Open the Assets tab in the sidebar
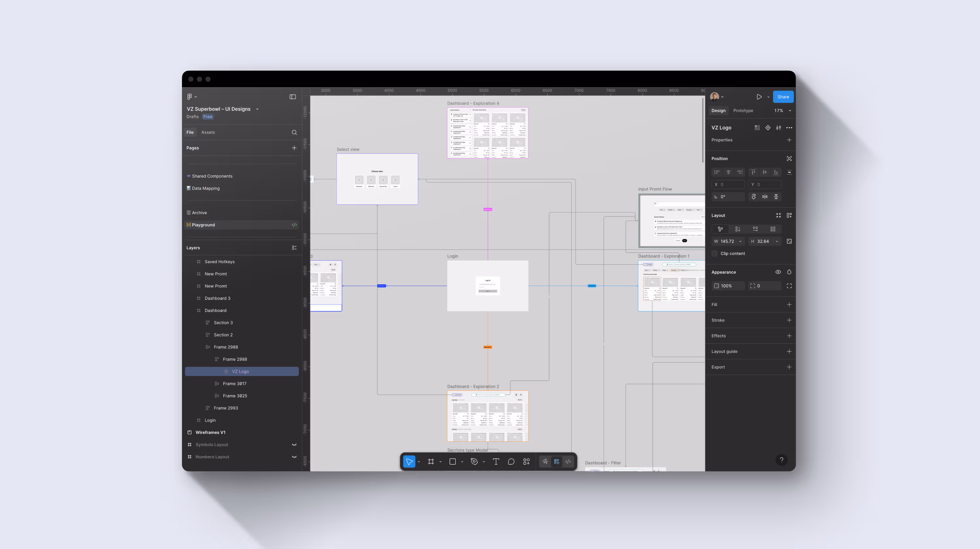Image resolution: width=980 pixels, height=549 pixels. [x=208, y=132]
